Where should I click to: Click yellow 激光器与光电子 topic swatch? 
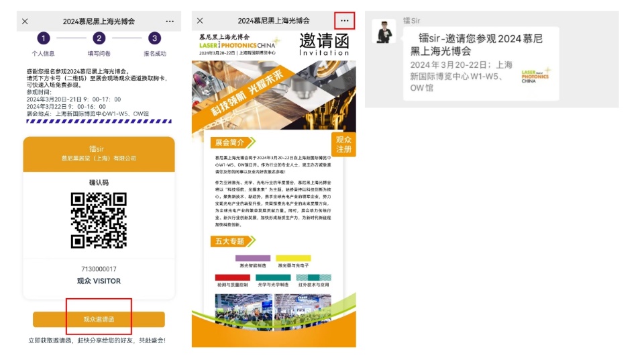click(293, 259)
